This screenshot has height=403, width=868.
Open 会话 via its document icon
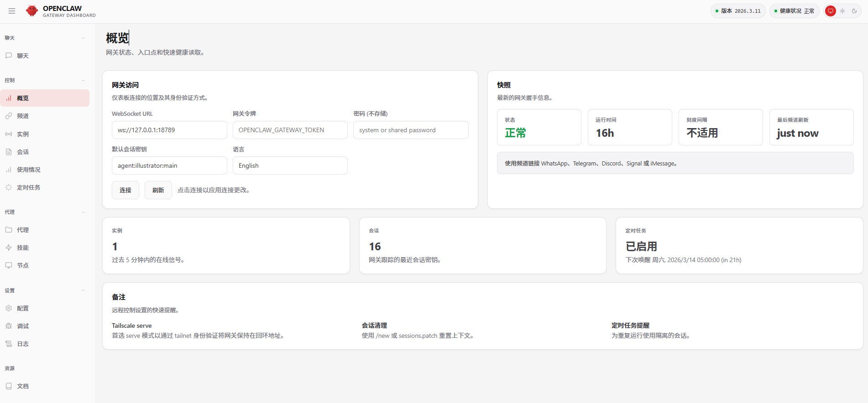click(9, 152)
